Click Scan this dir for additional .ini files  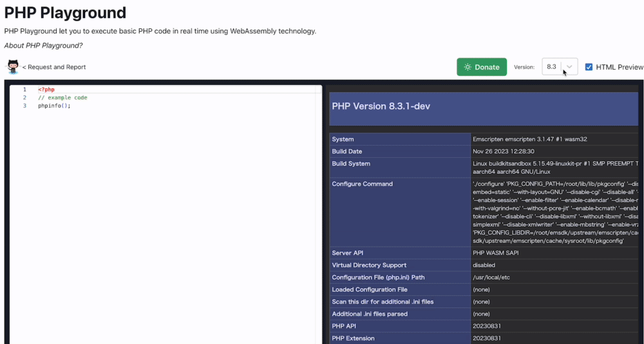383,301
